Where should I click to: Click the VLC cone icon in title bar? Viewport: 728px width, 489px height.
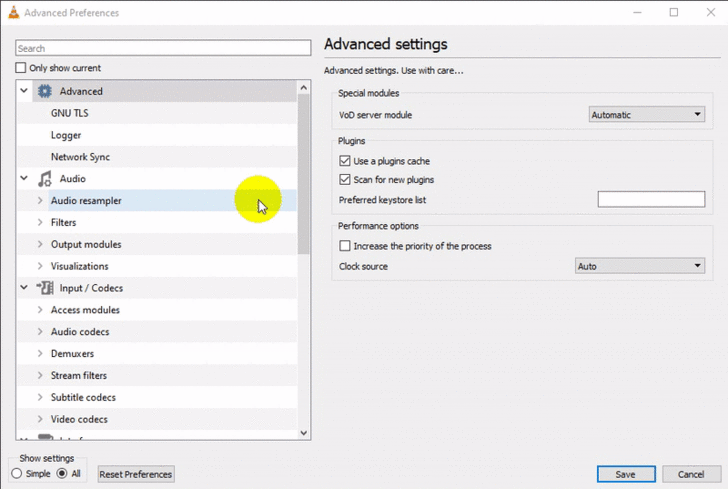click(x=14, y=13)
